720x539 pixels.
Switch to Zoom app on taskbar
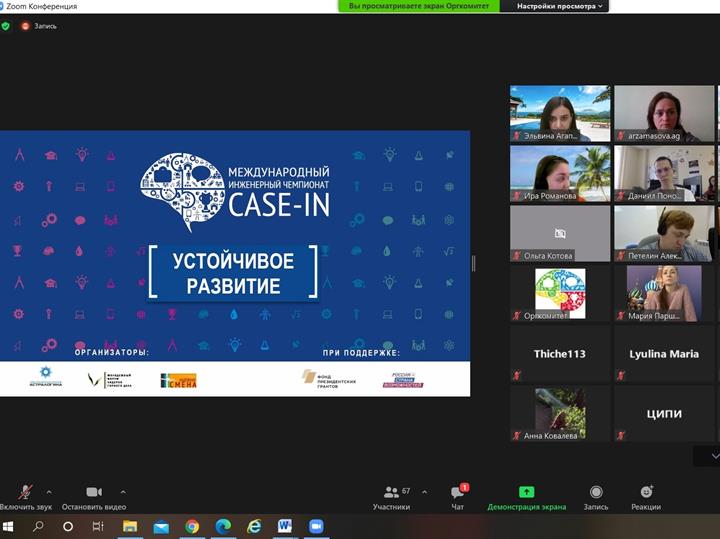pyautogui.click(x=316, y=526)
